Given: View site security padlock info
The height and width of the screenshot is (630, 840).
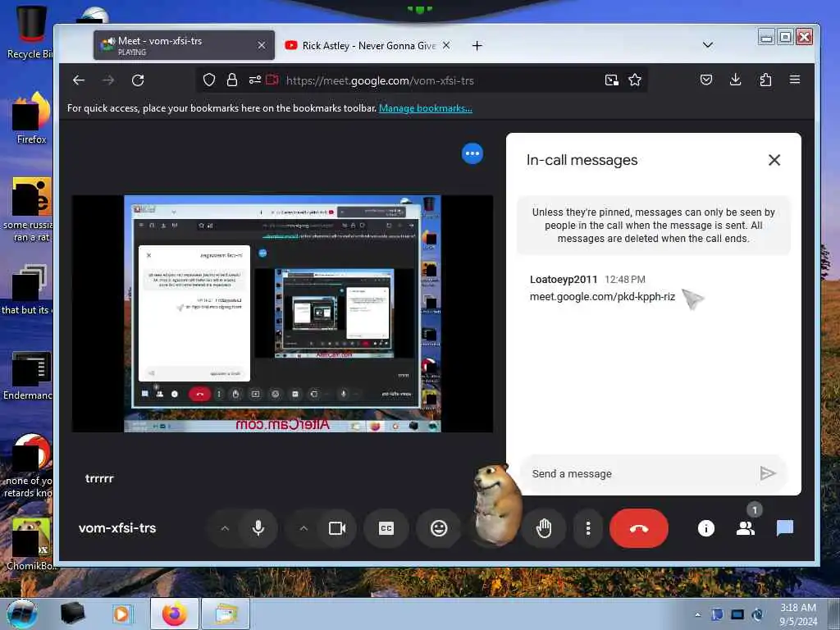Looking at the screenshot, I should (x=232, y=80).
